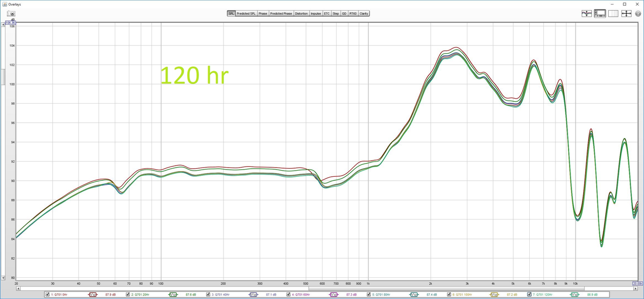This screenshot has width=644, height=299.
Task: Click the 86.9 dB value for 120Hr
Action: [593, 294]
